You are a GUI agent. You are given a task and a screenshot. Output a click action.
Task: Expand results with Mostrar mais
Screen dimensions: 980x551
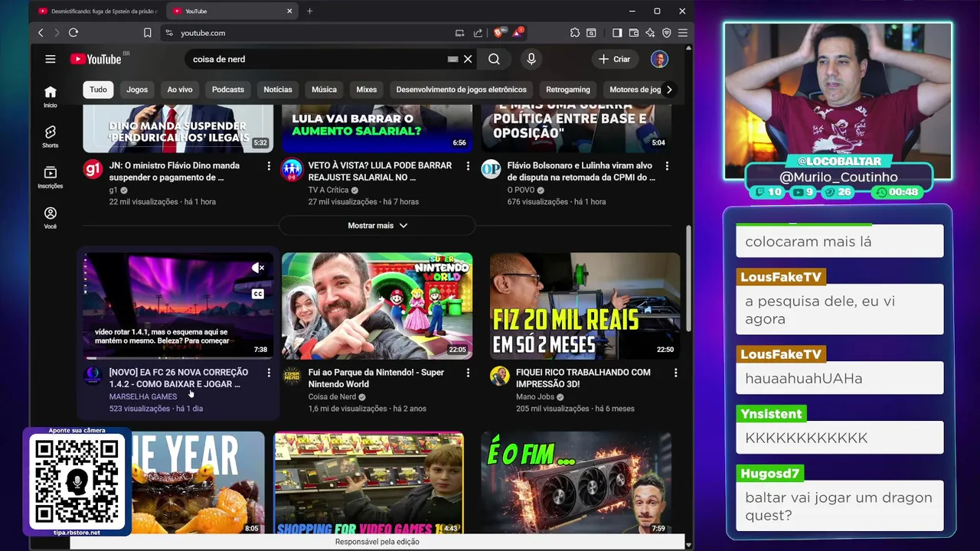coord(377,226)
